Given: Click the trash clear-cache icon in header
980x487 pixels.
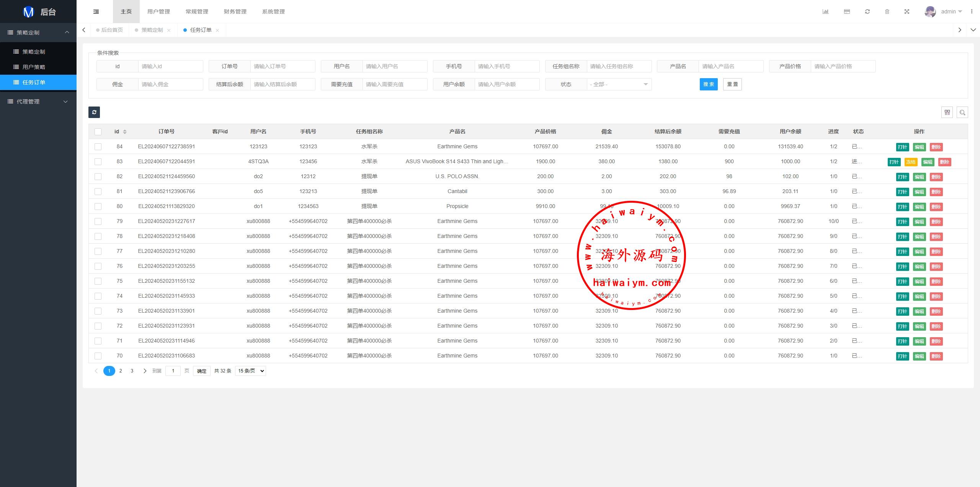Looking at the screenshot, I should click(887, 11).
